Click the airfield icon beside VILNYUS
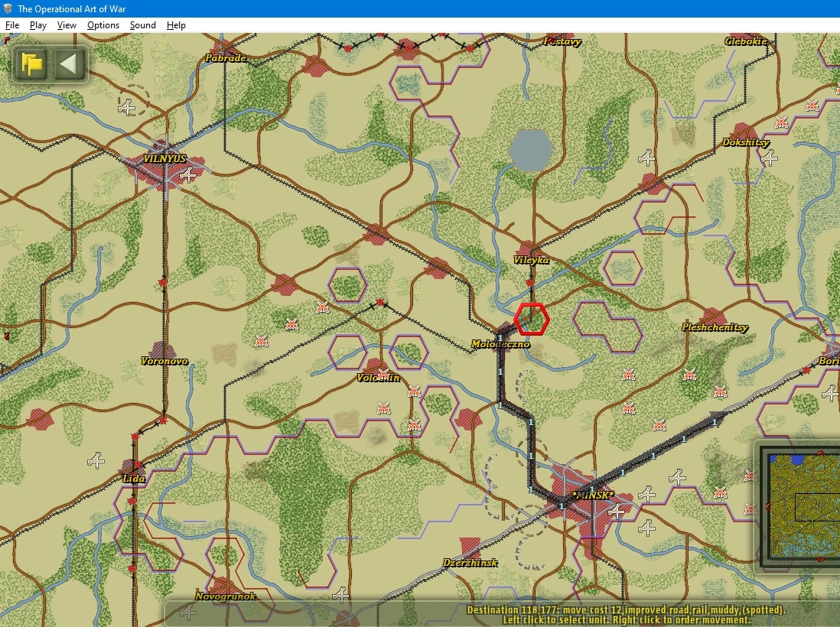 [188, 175]
